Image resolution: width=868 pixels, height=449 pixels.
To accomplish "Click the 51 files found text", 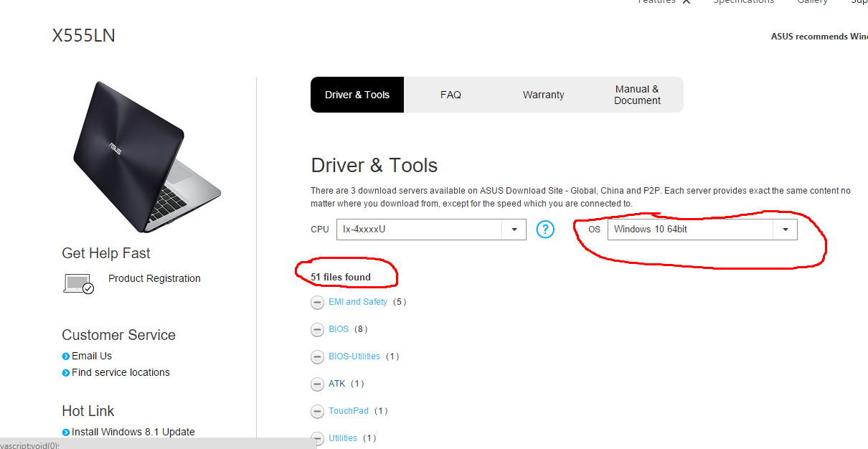I will coord(341,277).
